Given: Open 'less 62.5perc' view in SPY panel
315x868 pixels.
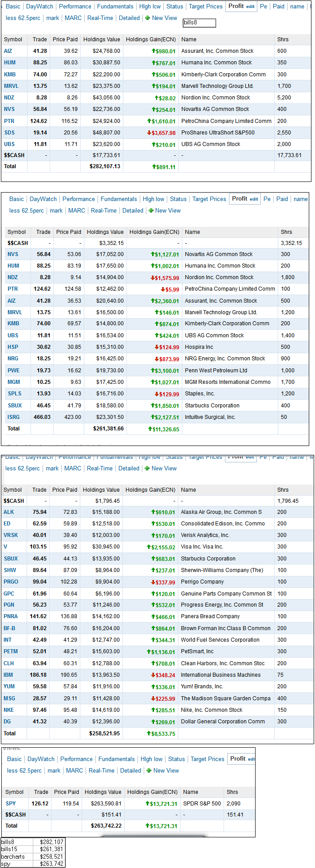Looking at the screenshot, I should pyautogui.click(x=24, y=770).
